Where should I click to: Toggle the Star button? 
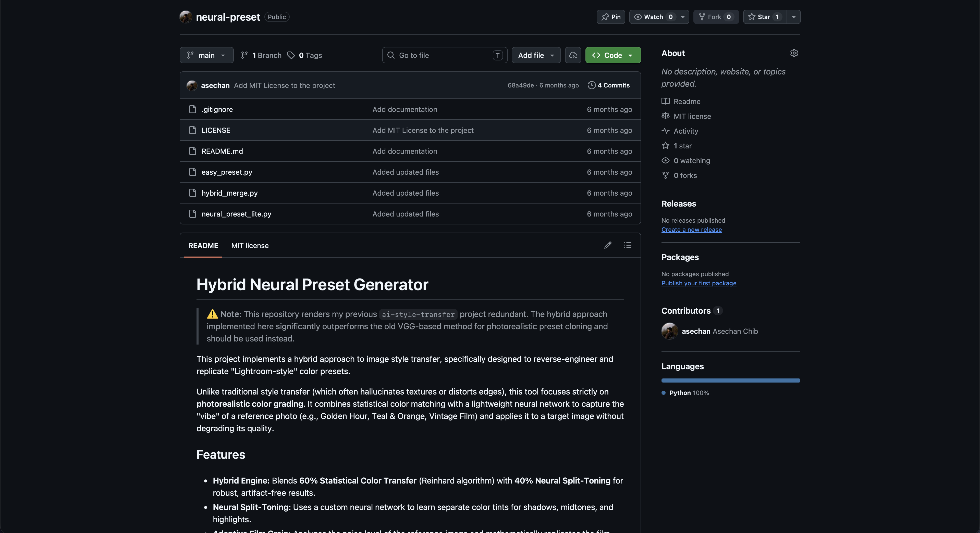click(765, 17)
